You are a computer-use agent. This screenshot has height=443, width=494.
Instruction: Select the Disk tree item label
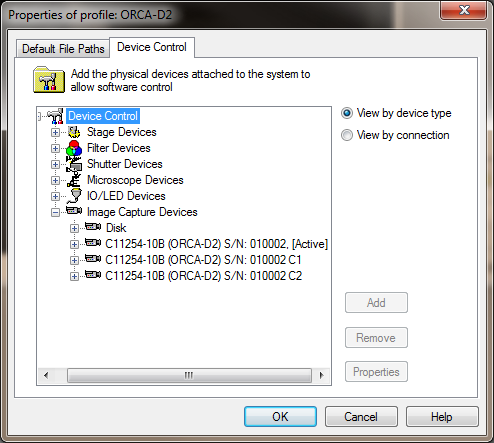pyautogui.click(x=116, y=228)
